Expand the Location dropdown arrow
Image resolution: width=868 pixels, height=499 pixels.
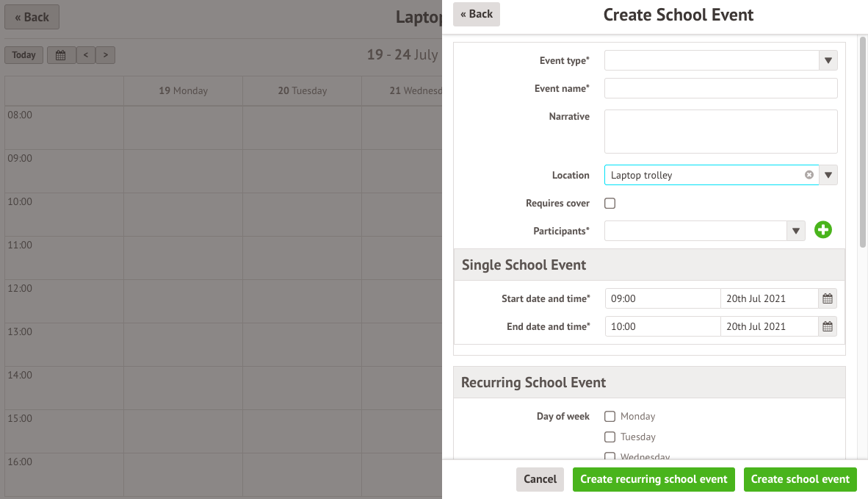[828, 175]
